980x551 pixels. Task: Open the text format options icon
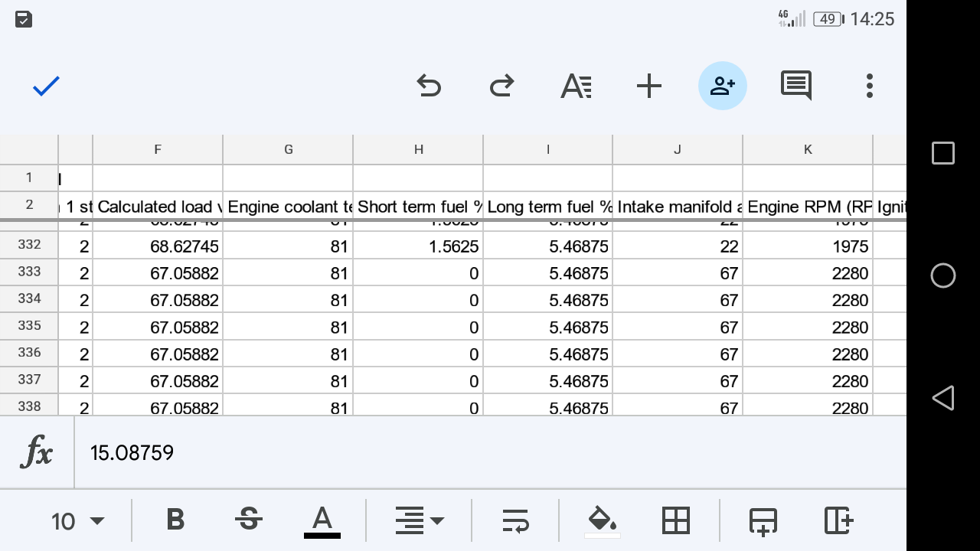coord(576,86)
